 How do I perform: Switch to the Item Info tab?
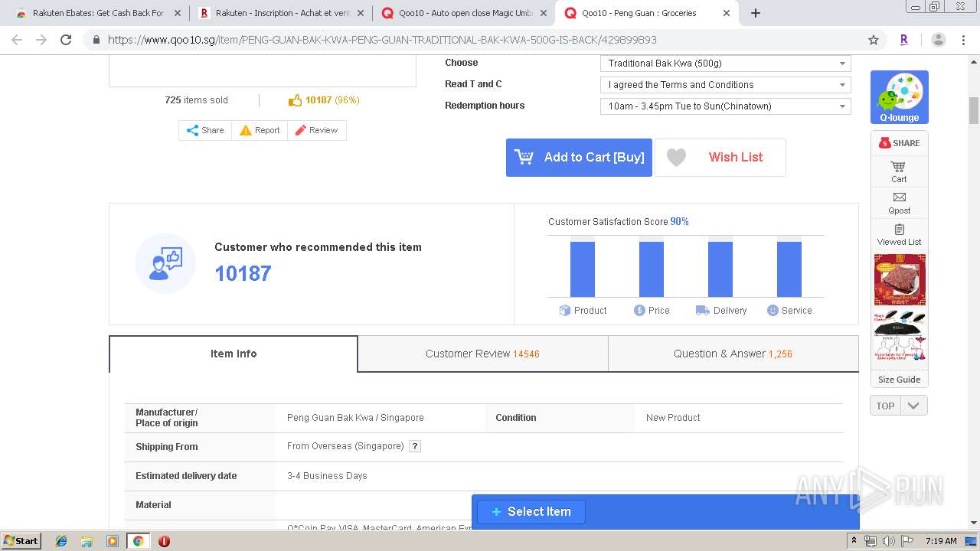click(x=234, y=354)
